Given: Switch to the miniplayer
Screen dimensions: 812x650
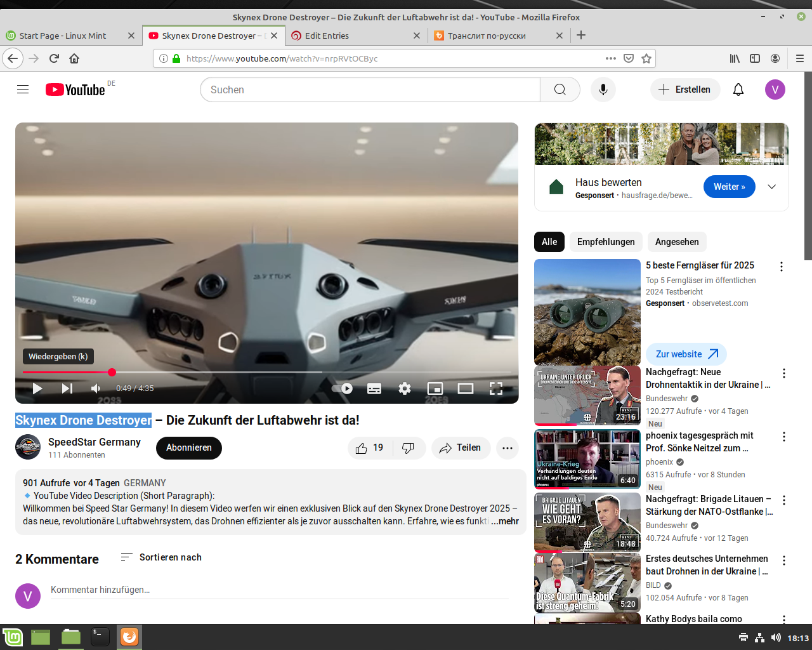Looking at the screenshot, I should click(x=435, y=388).
